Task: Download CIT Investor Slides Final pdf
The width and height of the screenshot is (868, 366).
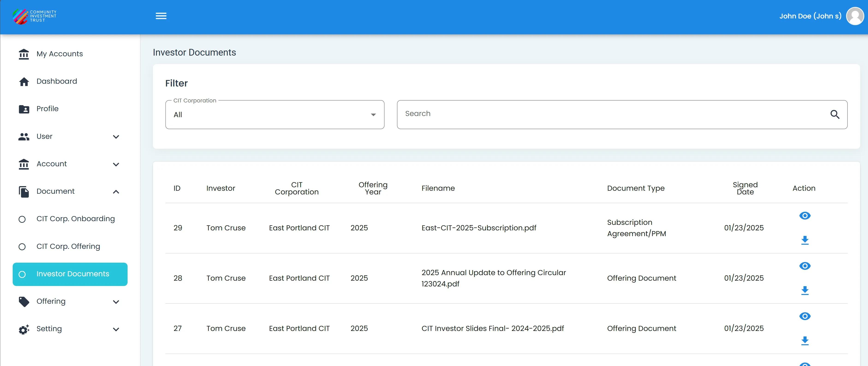Action: click(805, 341)
